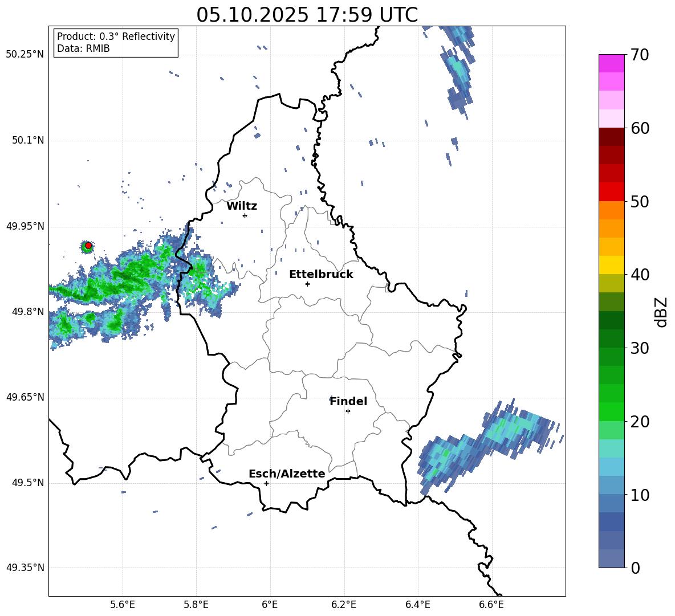Pick the light cyan swatch near 15 dBZ
Screen dimensions: 675x616
(611, 448)
